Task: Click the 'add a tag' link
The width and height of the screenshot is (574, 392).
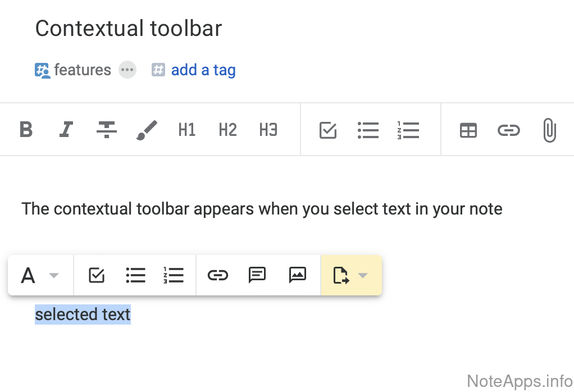Action: point(203,70)
